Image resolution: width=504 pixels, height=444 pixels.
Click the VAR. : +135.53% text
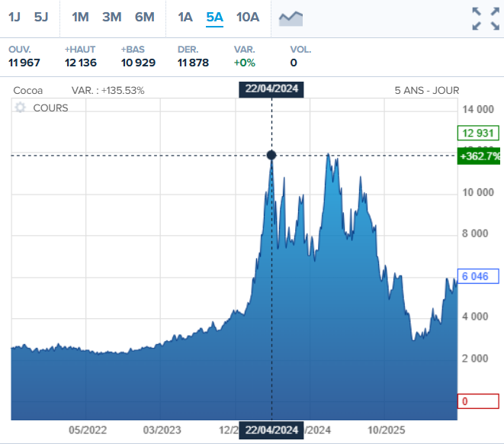click(108, 91)
